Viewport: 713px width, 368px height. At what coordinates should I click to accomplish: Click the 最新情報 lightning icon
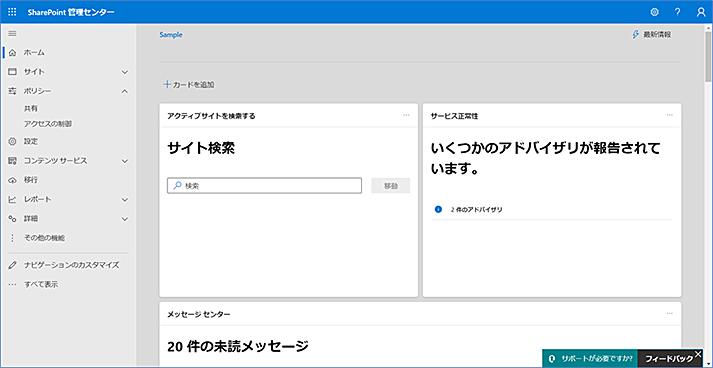pyautogui.click(x=636, y=35)
